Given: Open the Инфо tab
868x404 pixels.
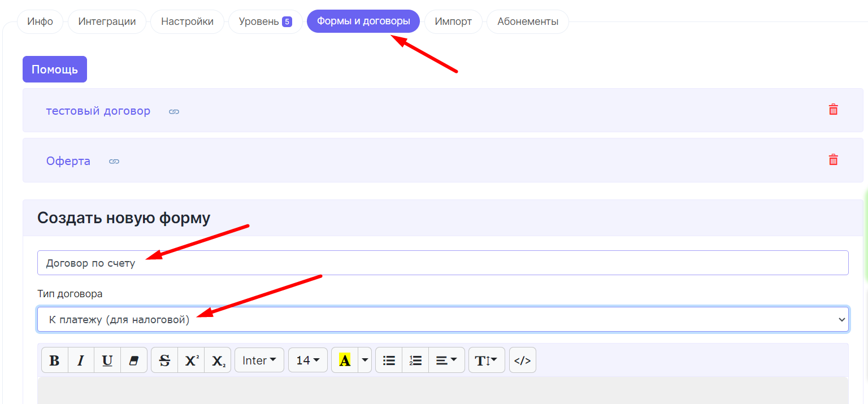Looking at the screenshot, I should pos(40,22).
